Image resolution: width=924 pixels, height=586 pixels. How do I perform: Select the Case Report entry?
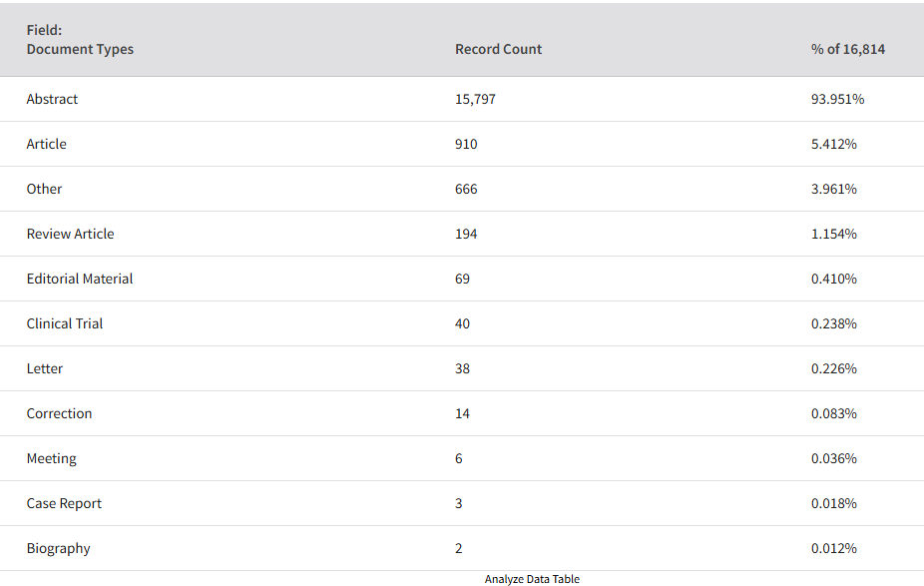[x=64, y=503]
